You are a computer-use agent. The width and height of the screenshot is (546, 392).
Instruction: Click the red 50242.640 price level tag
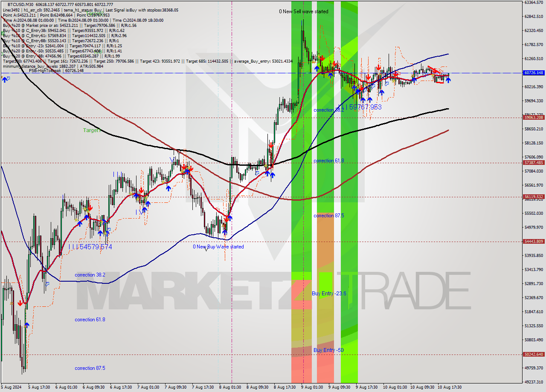[x=534, y=354]
